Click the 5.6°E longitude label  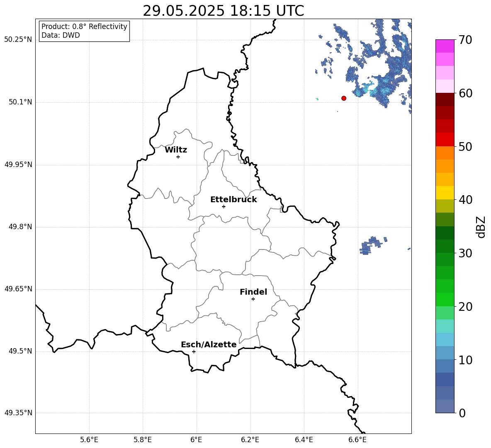[89, 440]
